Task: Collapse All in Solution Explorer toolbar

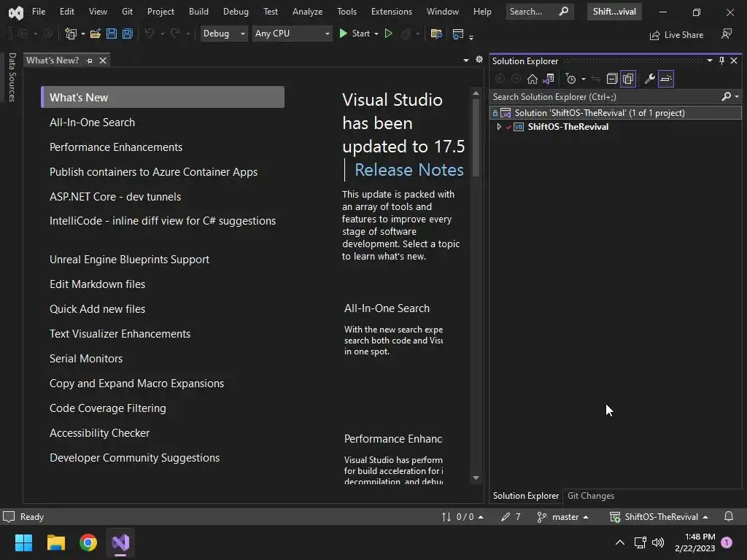Action: pos(612,79)
